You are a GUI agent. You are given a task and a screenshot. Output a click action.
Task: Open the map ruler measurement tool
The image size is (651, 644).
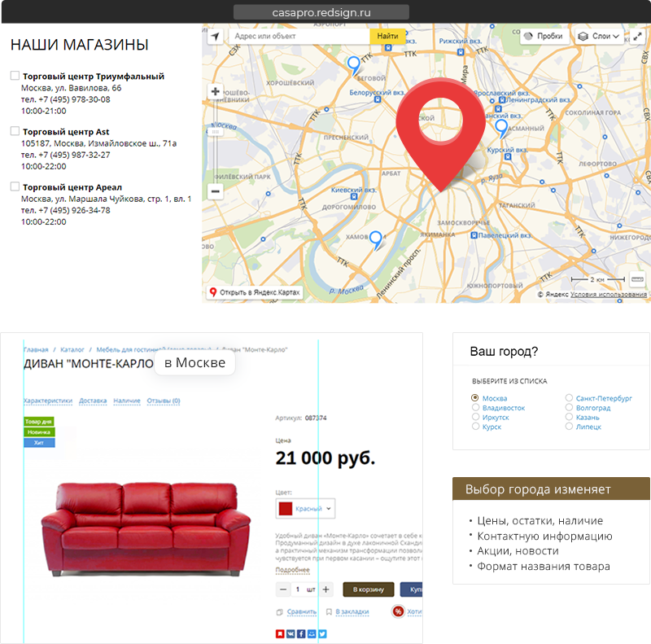[638, 279]
